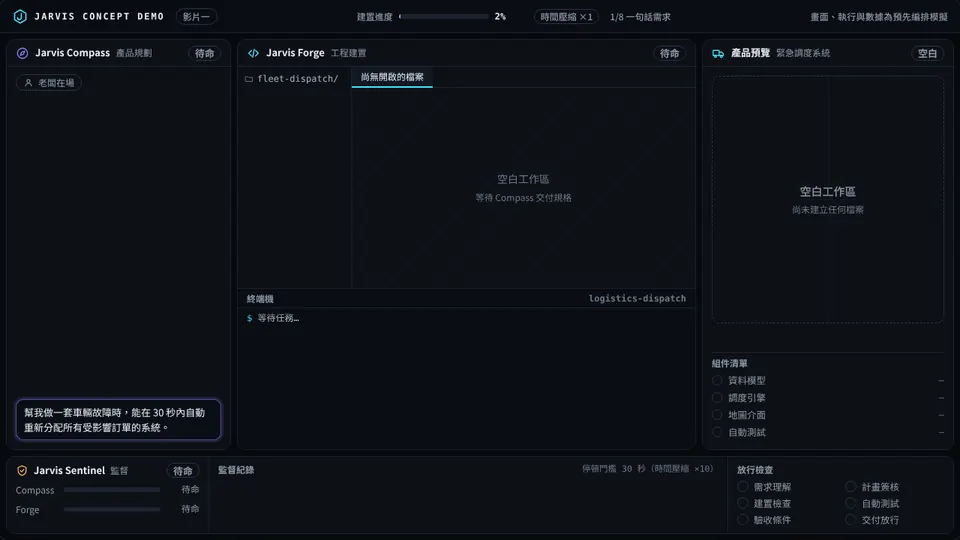Toggle the 需求理解 release check circle
This screenshot has height=540, width=960.
[743, 487]
